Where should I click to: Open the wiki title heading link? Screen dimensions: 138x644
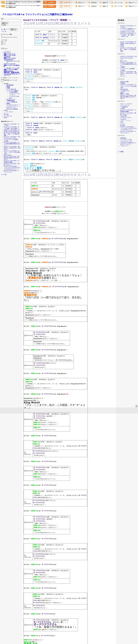37,14
